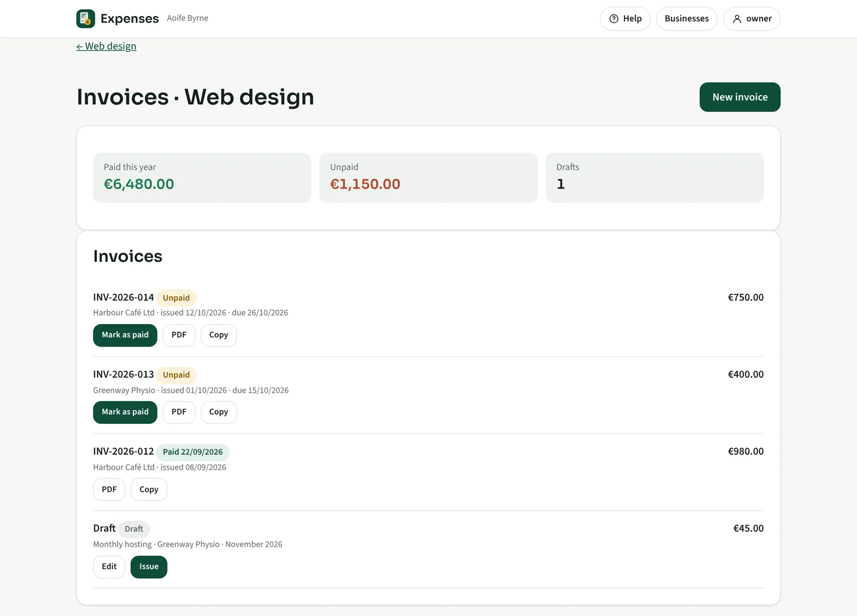Click the Expenses app title
Screen dimensions: 857x616
[130, 19]
